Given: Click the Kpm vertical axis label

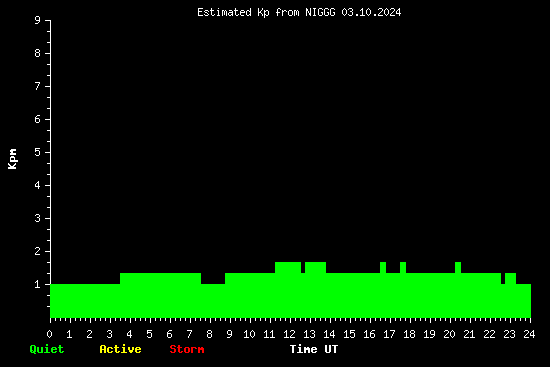Looking at the screenshot, I should 13,159.
